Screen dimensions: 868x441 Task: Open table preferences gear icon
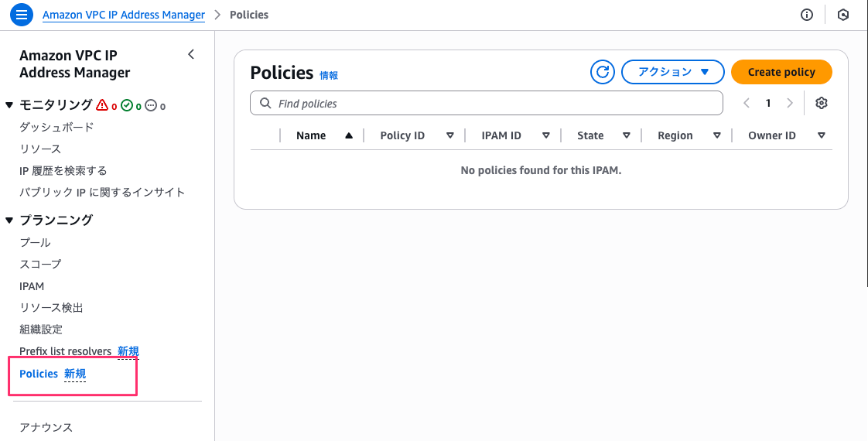point(822,104)
